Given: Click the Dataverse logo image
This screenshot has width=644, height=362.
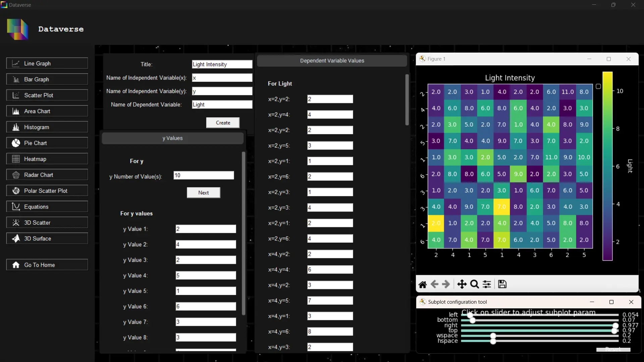Looking at the screenshot, I should pos(17,29).
